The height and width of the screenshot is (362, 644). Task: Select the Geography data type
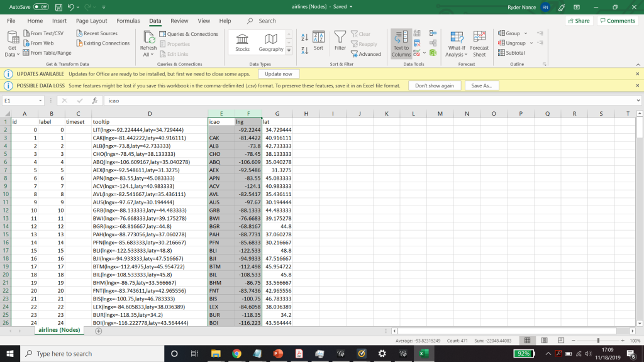click(x=271, y=41)
